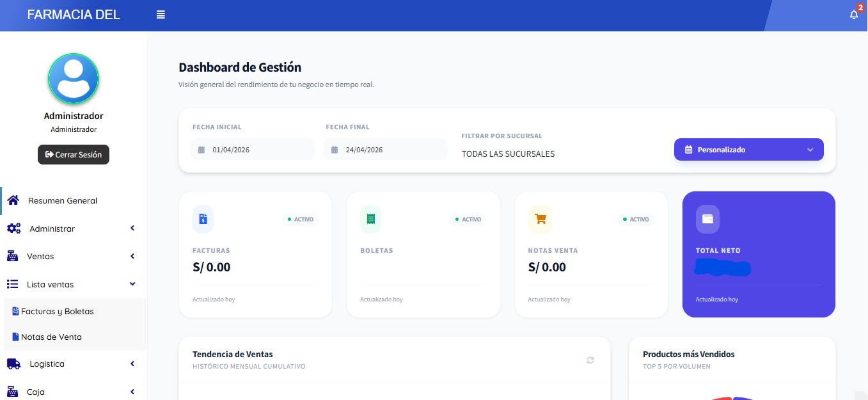Open the notifications bell
868x400 pixels.
tap(854, 15)
